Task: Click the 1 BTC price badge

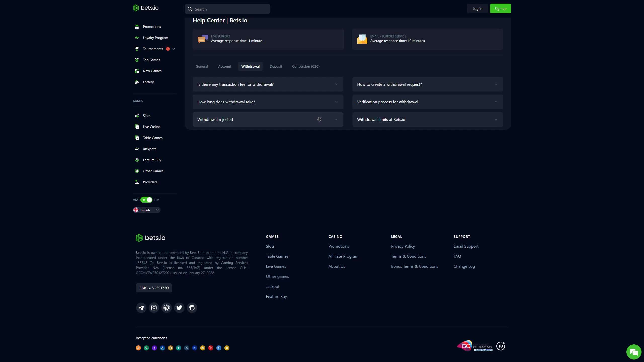Action: (154, 288)
